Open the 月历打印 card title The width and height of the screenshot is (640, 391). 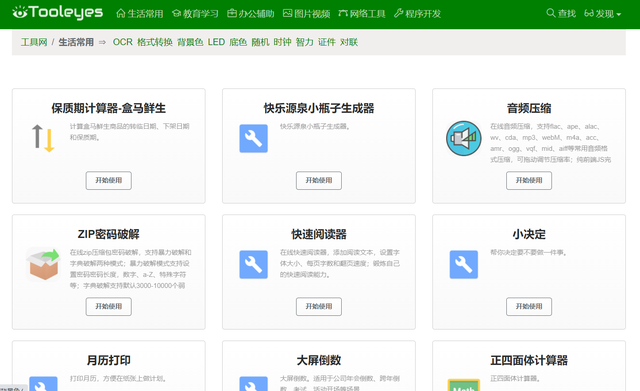pos(109,360)
